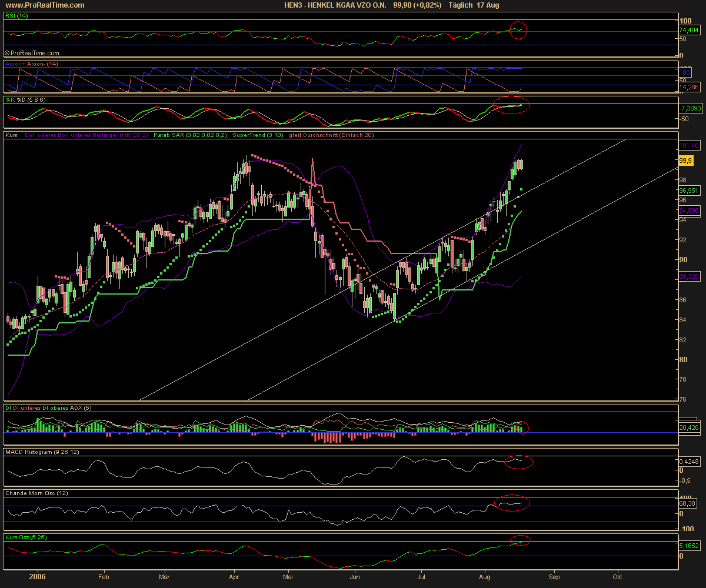Viewport: 706px width, 588px height.
Task: Click the Aug month on time axis
Action: [485, 576]
